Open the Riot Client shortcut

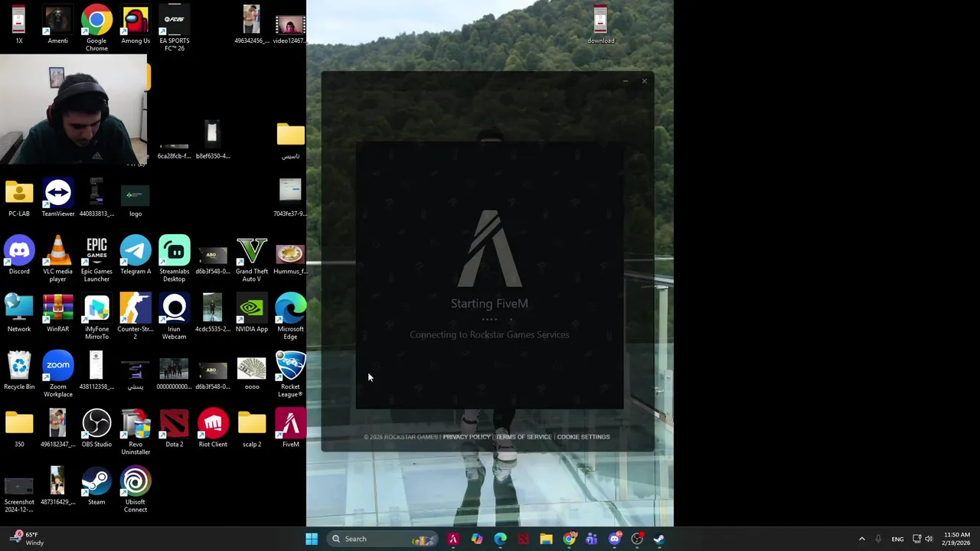[213, 429]
